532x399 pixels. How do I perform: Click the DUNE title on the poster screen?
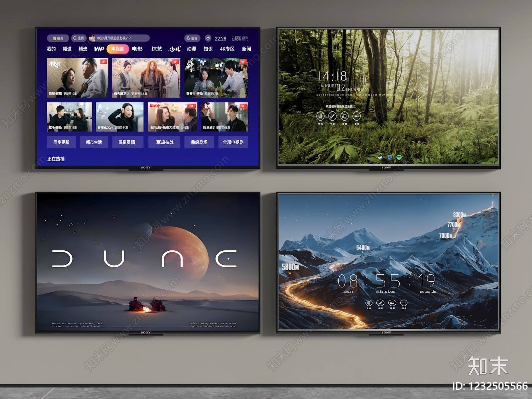coord(144,259)
